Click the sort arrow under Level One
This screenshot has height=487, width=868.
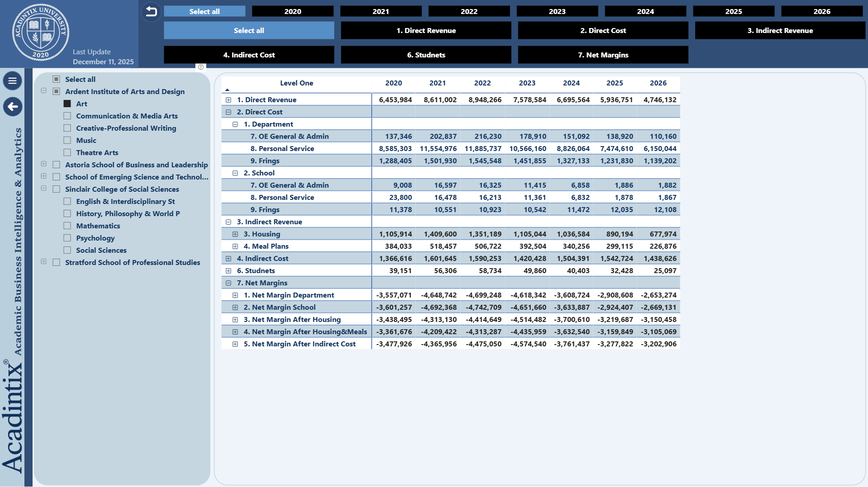click(227, 90)
